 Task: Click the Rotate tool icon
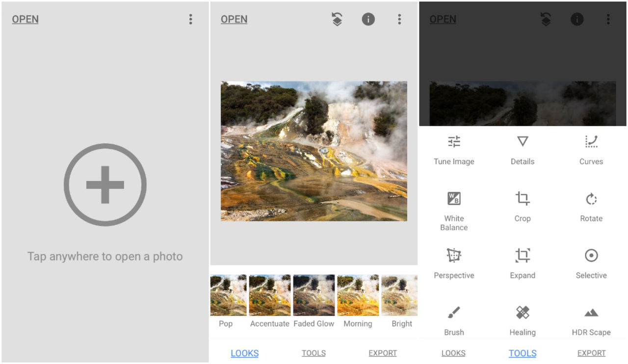pyautogui.click(x=591, y=199)
